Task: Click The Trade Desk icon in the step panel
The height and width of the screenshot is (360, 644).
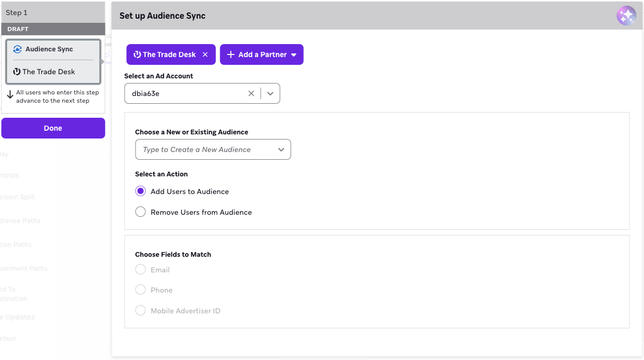Action: pyautogui.click(x=16, y=72)
